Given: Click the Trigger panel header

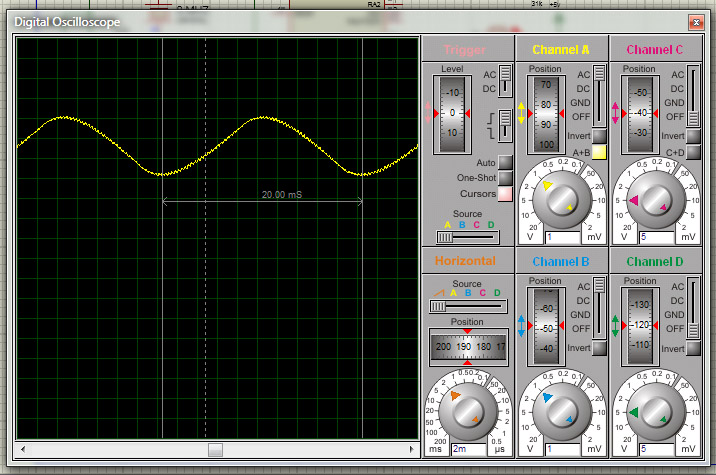Looking at the screenshot, I should click(465, 50).
